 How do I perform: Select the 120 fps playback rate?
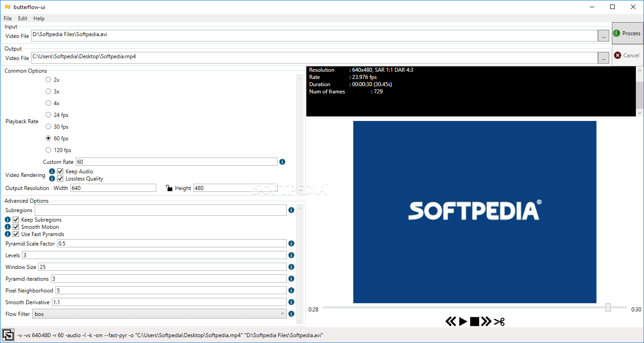[48, 150]
